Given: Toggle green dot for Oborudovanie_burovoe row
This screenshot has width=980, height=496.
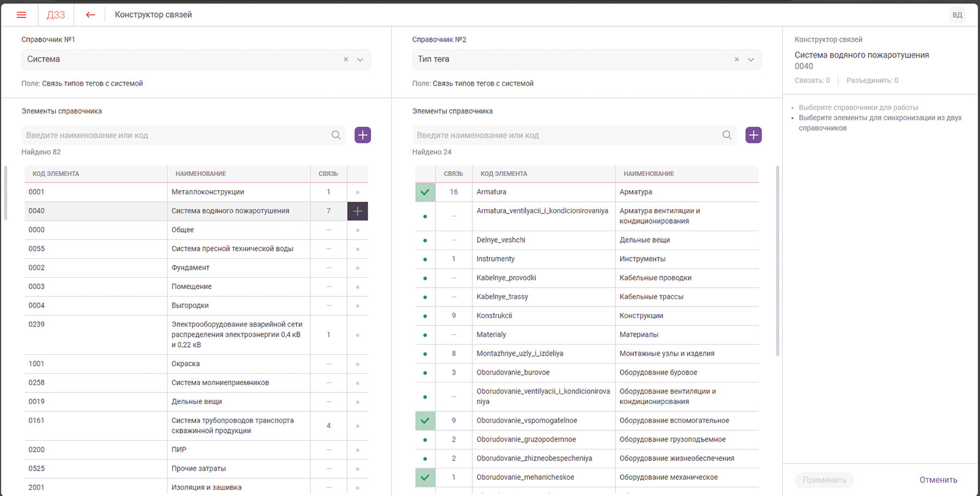Looking at the screenshot, I should click(x=425, y=373).
